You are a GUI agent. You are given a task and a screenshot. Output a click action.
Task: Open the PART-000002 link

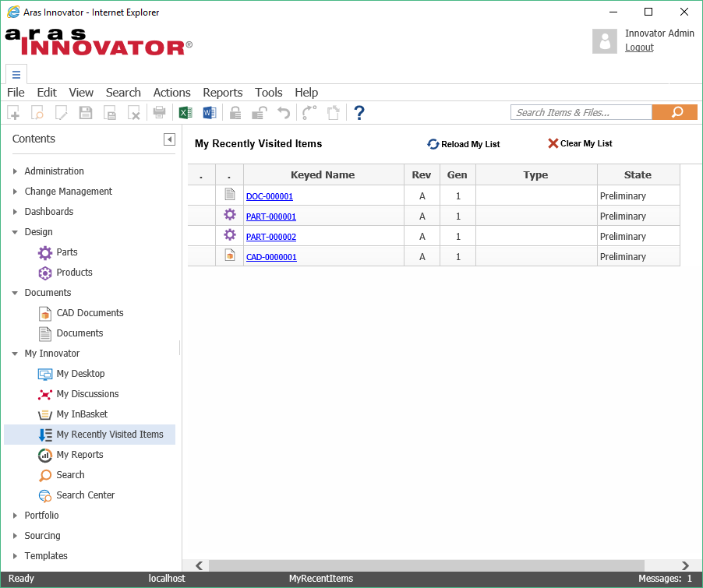tap(270, 237)
